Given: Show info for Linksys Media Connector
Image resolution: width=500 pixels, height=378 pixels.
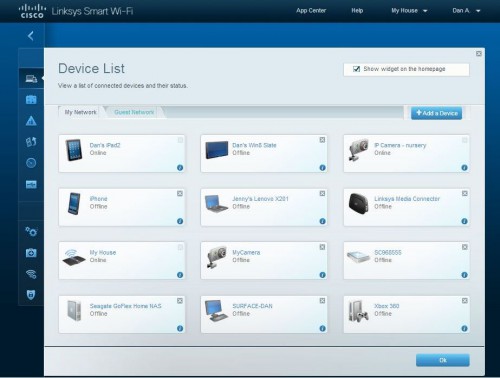Looking at the screenshot, I should point(464,221).
